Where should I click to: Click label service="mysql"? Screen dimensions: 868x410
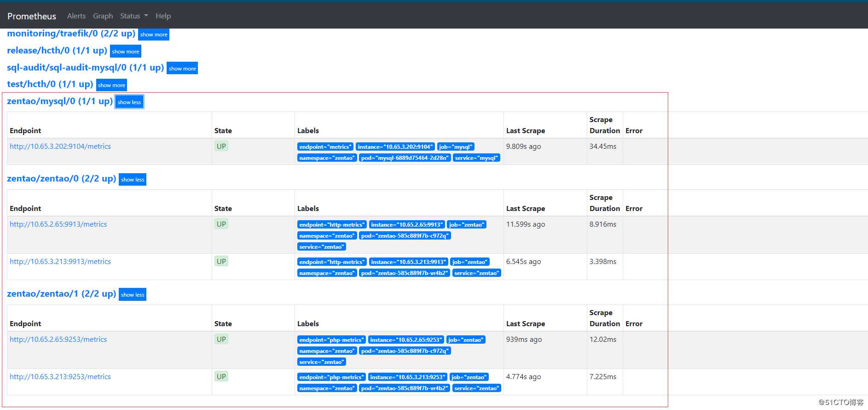tap(476, 158)
